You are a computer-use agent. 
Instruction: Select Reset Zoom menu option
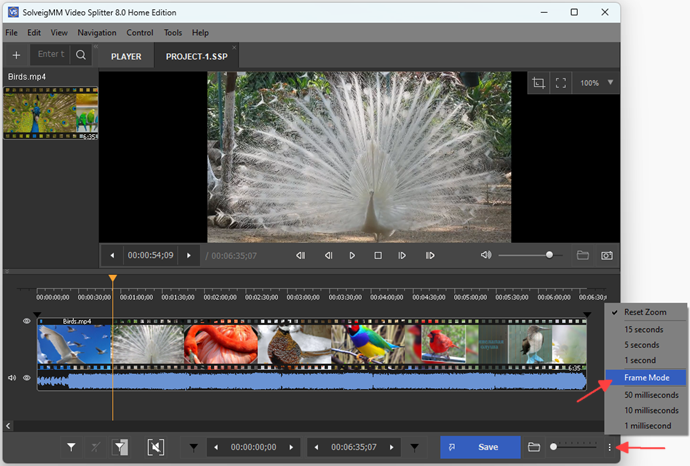pos(646,312)
